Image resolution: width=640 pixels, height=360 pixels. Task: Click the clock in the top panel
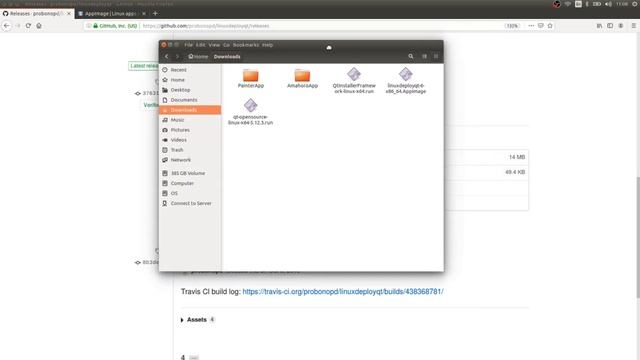coord(622,4)
